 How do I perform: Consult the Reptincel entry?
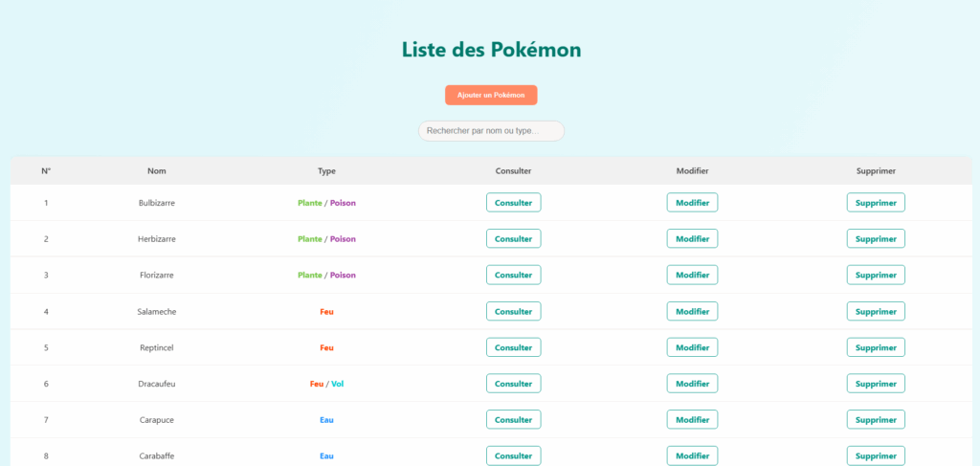[513, 347]
